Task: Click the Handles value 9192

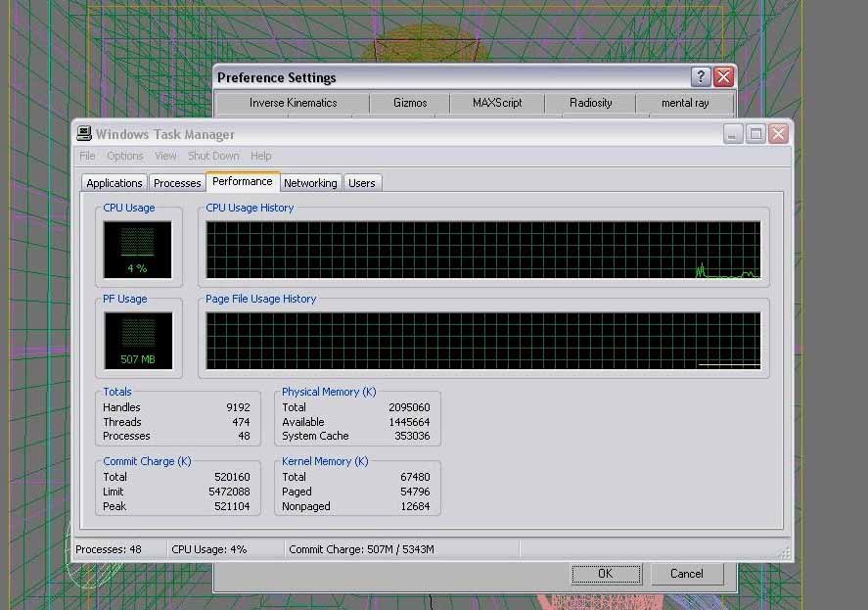Action: 238,407
